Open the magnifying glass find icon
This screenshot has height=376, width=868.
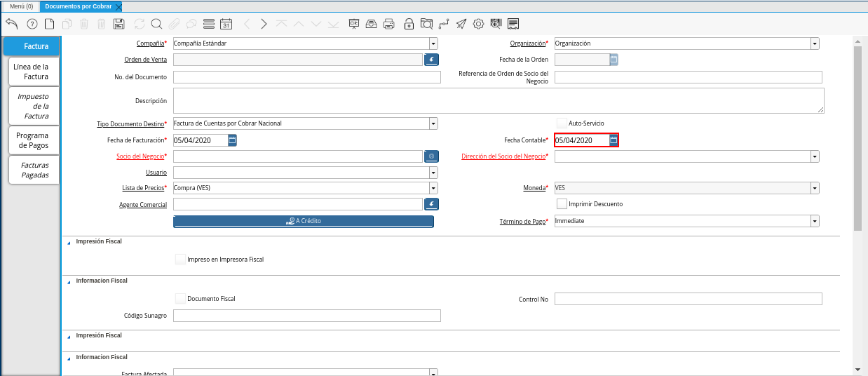coord(156,24)
